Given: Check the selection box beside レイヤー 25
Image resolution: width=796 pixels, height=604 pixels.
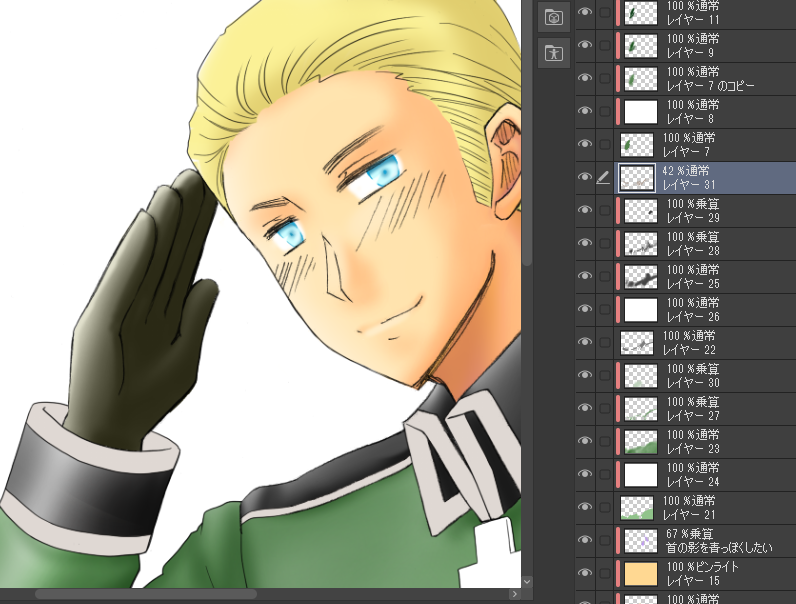Looking at the screenshot, I should click(x=605, y=277).
